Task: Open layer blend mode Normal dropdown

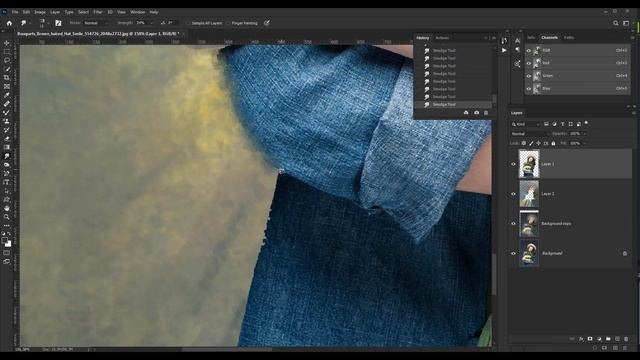Action: point(529,134)
